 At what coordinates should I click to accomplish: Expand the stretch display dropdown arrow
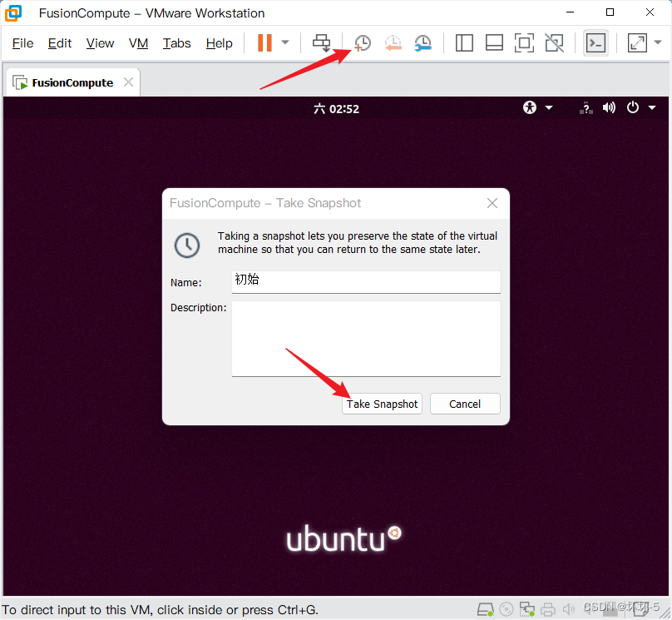[658, 42]
